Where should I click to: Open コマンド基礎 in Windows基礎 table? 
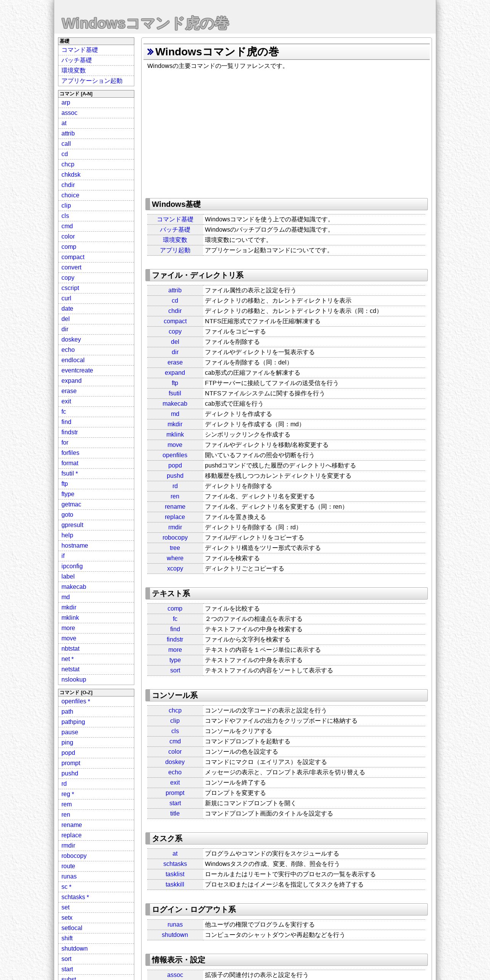click(x=175, y=219)
